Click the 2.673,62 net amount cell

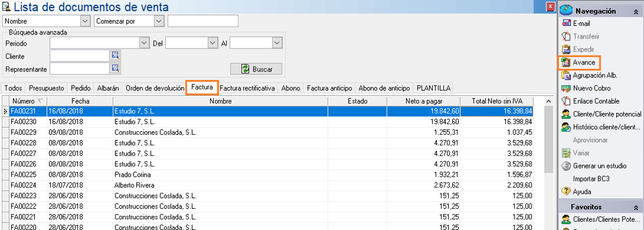[423, 185]
